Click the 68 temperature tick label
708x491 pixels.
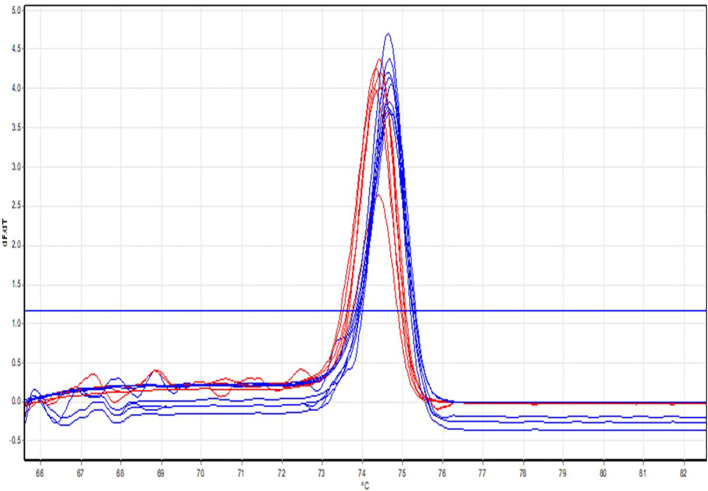coord(121,473)
